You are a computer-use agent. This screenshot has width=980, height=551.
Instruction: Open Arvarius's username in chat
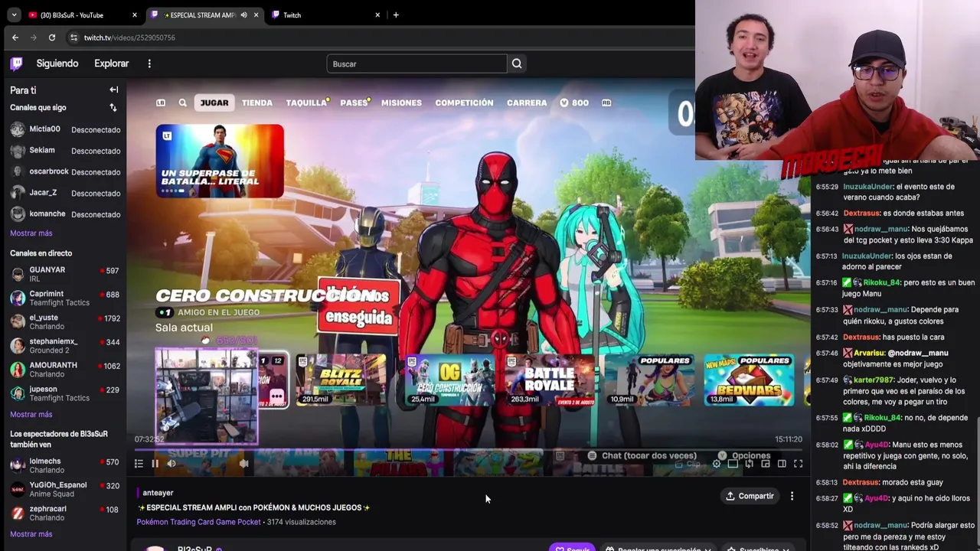click(x=868, y=353)
